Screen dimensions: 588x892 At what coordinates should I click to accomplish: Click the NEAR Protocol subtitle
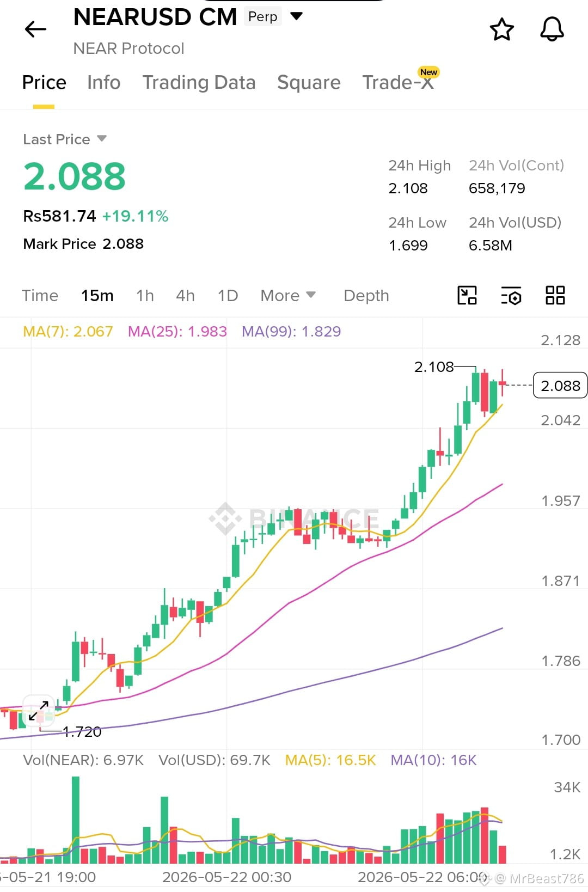pos(129,48)
